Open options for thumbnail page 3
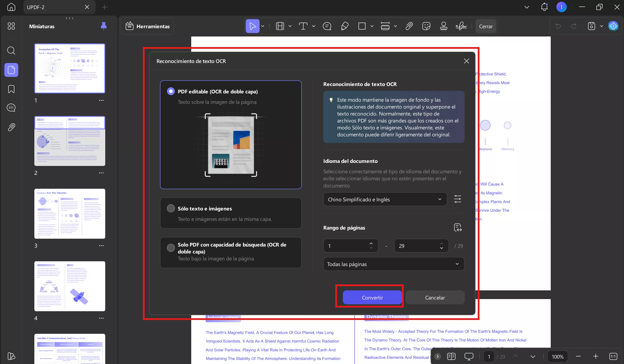Viewport: 624px width, 364px height. [x=101, y=246]
